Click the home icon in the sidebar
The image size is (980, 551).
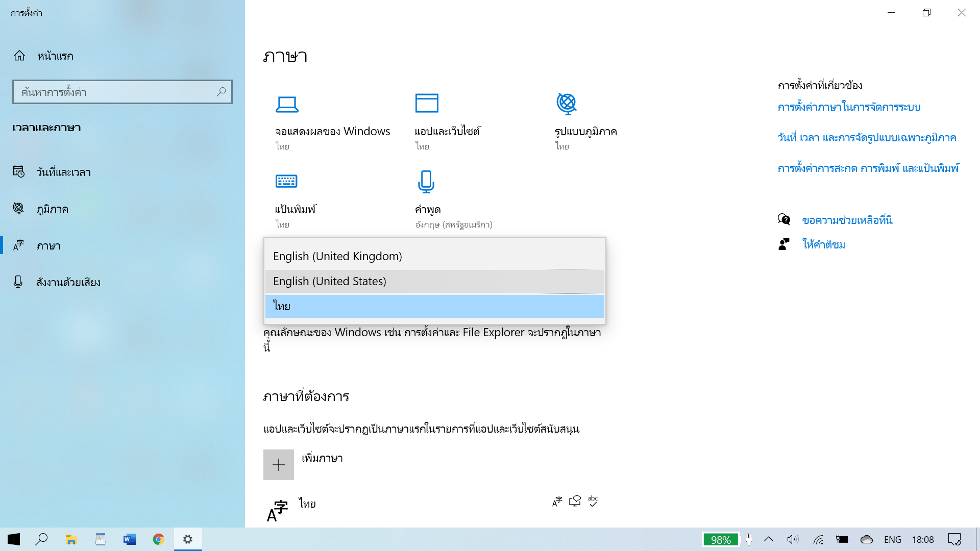pyautogui.click(x=19, y=56)
